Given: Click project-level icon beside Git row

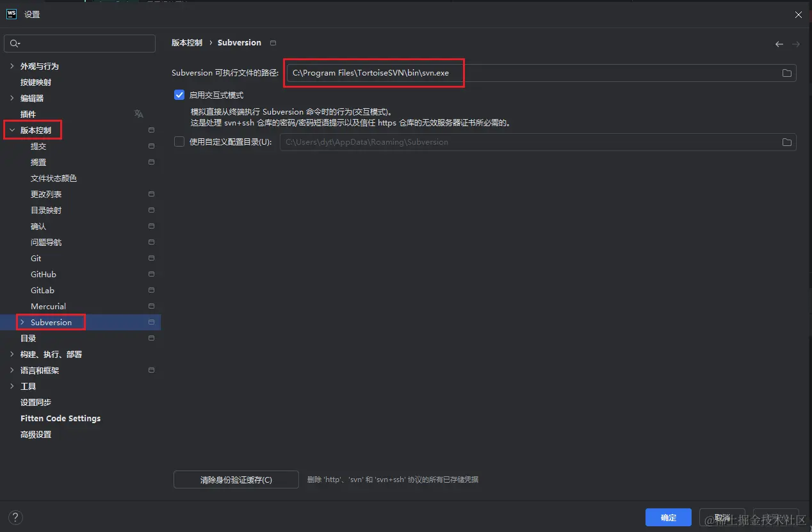Looking at the screenshot, I should point(151,258).
